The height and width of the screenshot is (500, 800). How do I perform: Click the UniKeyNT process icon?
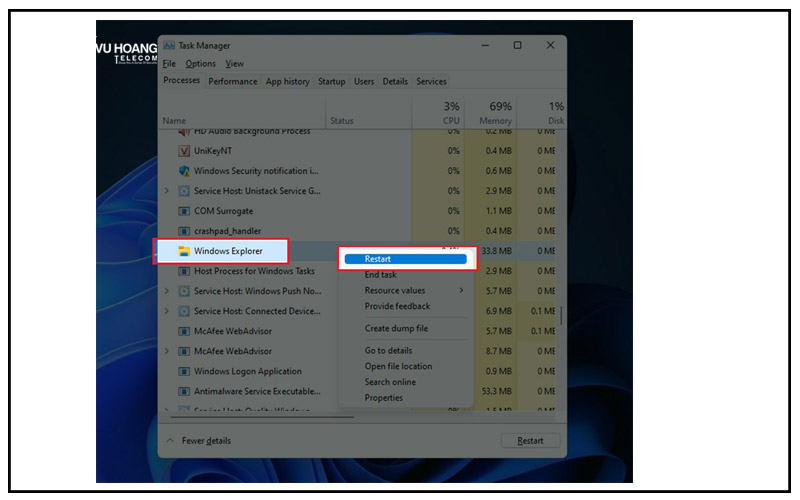pos(183,151)
